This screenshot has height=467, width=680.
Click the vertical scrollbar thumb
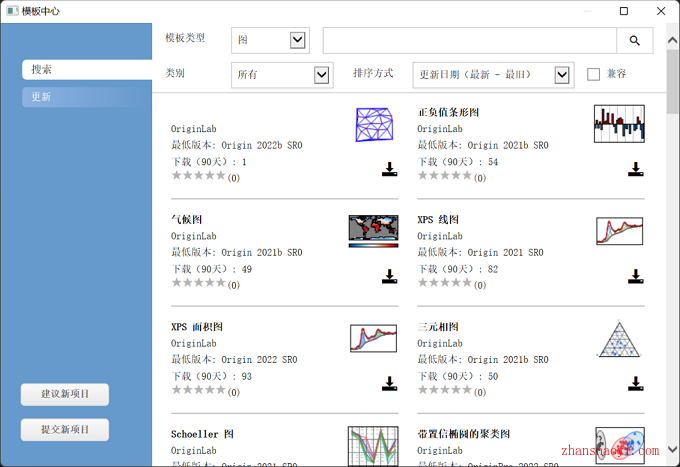673,81
